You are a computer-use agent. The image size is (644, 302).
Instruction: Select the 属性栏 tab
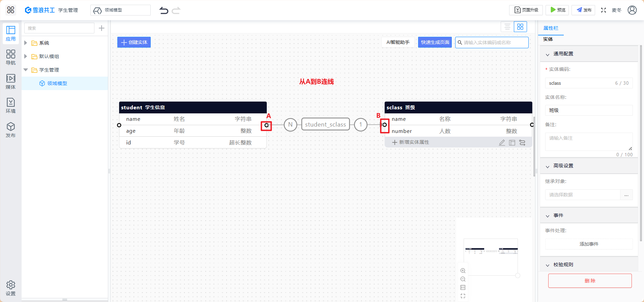551,28
